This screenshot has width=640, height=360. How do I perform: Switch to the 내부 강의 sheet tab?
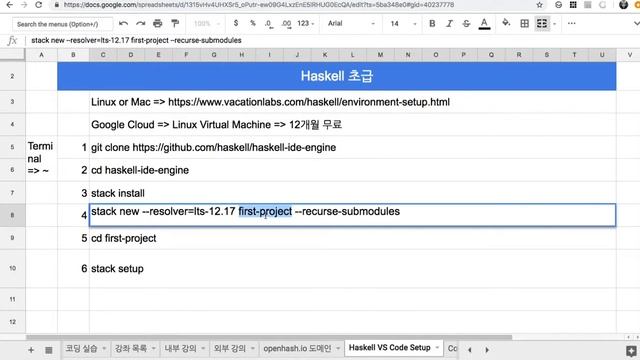coord(180,349)
